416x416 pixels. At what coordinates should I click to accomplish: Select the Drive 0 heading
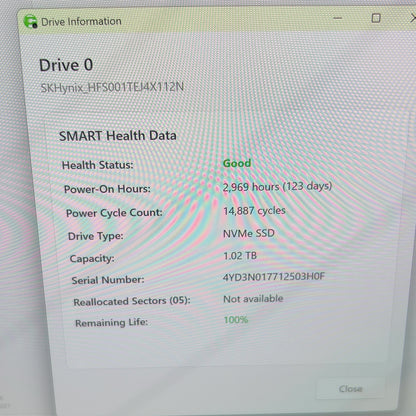[66, 65]
